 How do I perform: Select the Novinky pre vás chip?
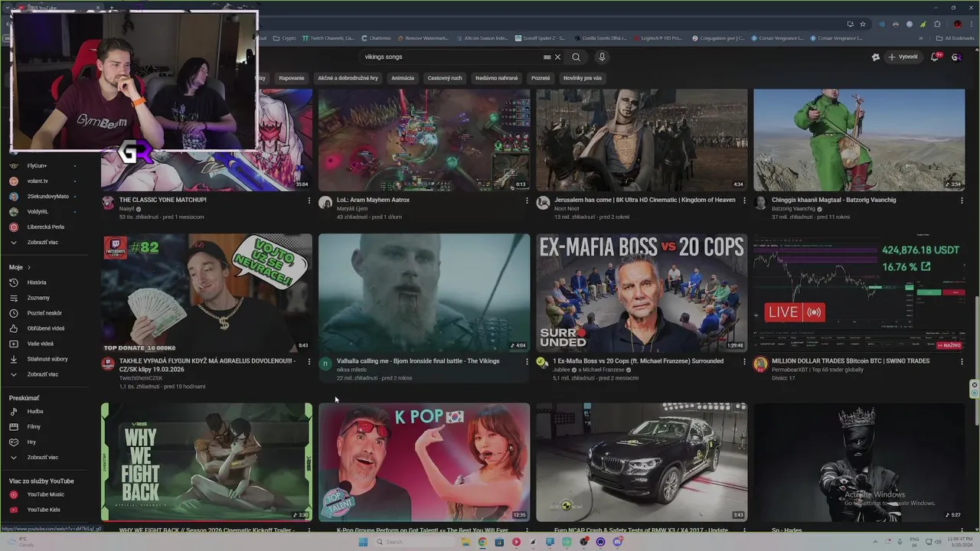pos(583,78)
